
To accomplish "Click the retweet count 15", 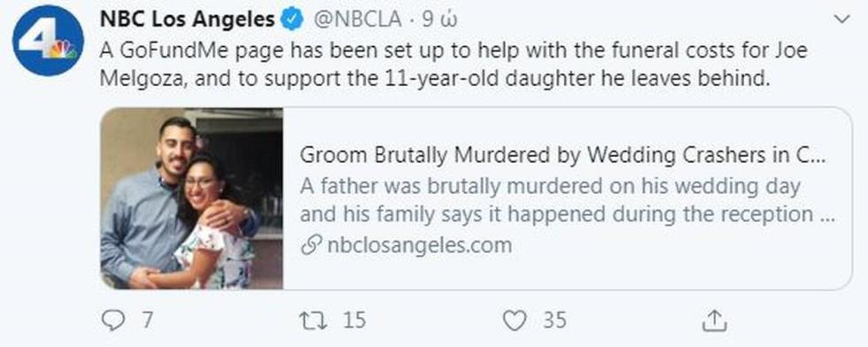I will 354,320.
